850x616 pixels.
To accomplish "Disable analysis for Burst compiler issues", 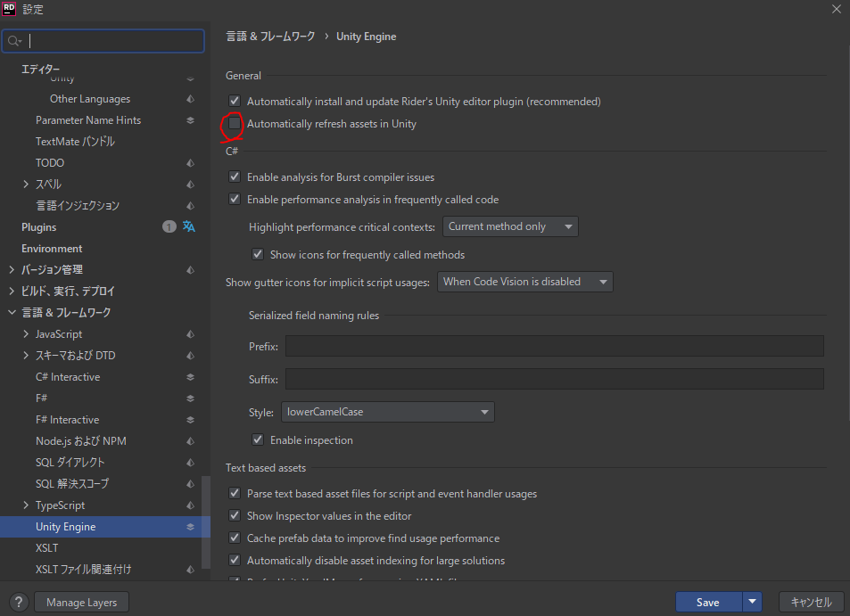I will pyautogui.click(x=235, y=177).
